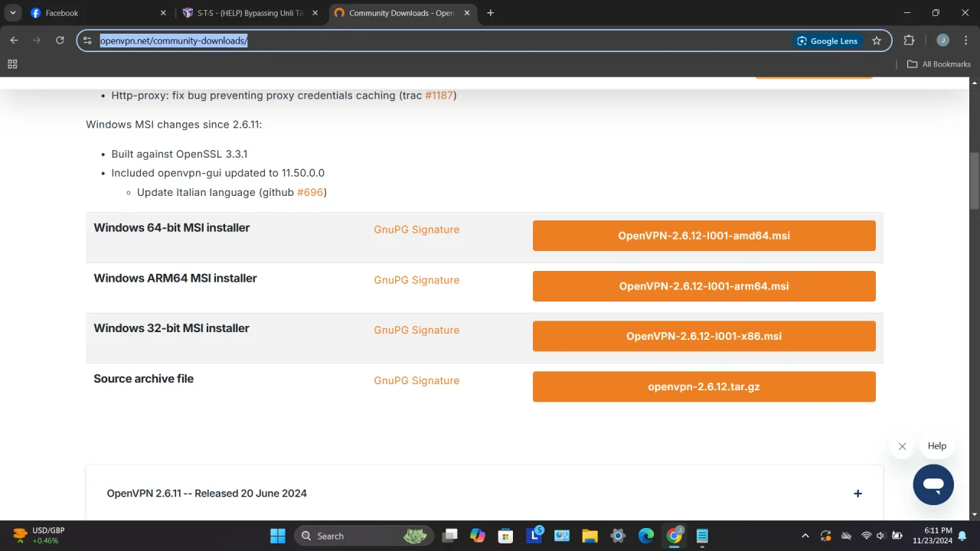The height and width of the screenshot is (551, 980).
Task: Open the Chrome profile avatar
Action: point(943,41)
